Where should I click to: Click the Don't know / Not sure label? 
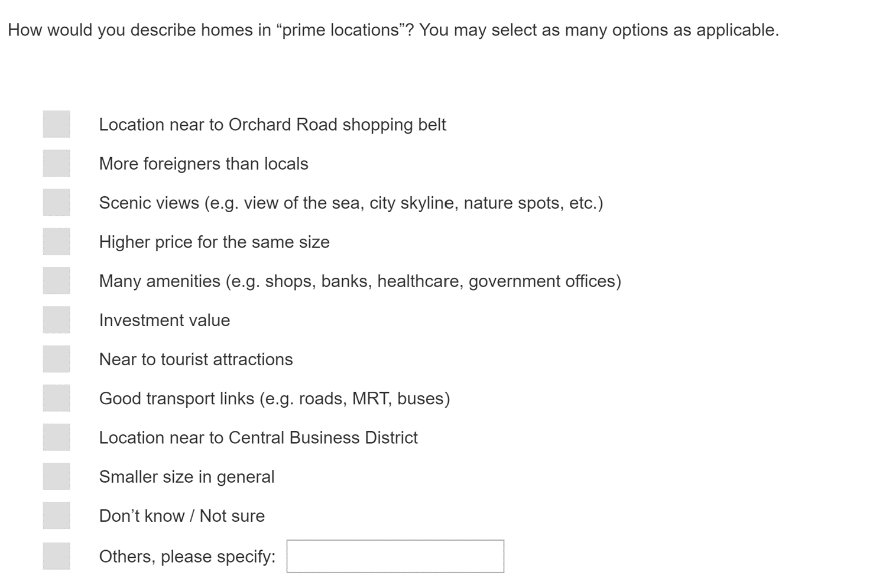[x=182, y=516]
